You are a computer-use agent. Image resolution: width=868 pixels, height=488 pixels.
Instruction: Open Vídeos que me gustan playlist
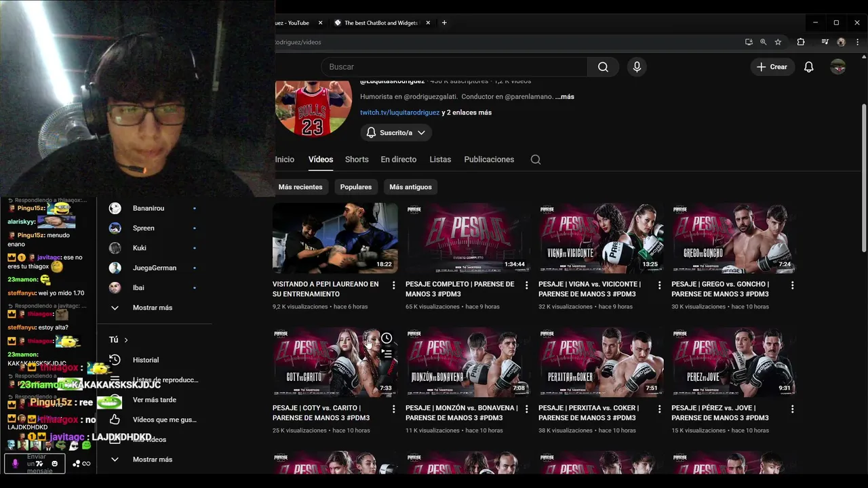[x=154, y=420]
